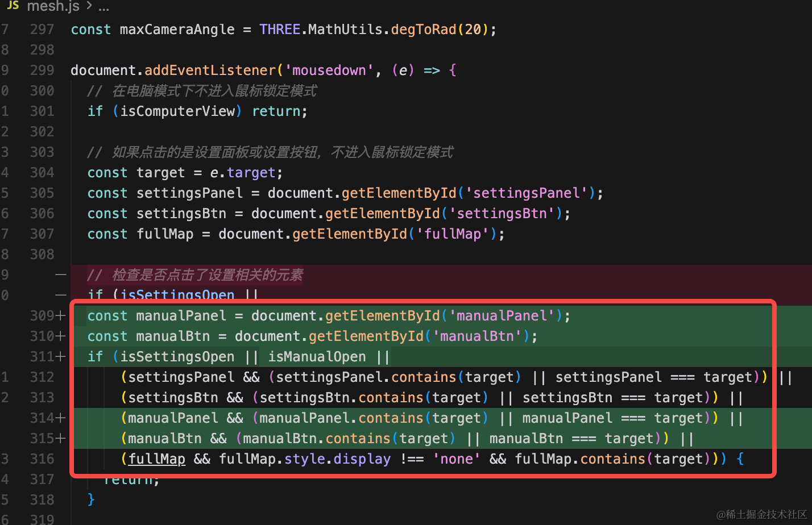
Task: Click line number 312 in the gutter
Action: pyautogui.click(x=42, y=377)
